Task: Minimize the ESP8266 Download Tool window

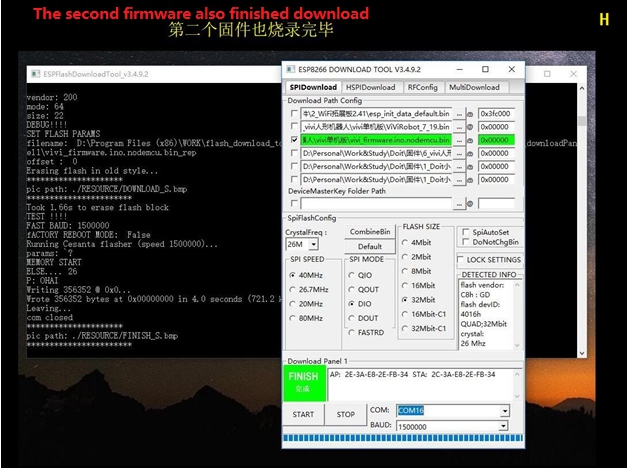Action: pos(460,69)
